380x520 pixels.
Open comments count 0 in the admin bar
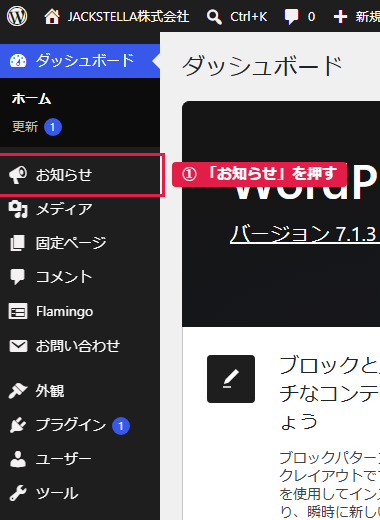pyautogui.click(x=311, y=17)
